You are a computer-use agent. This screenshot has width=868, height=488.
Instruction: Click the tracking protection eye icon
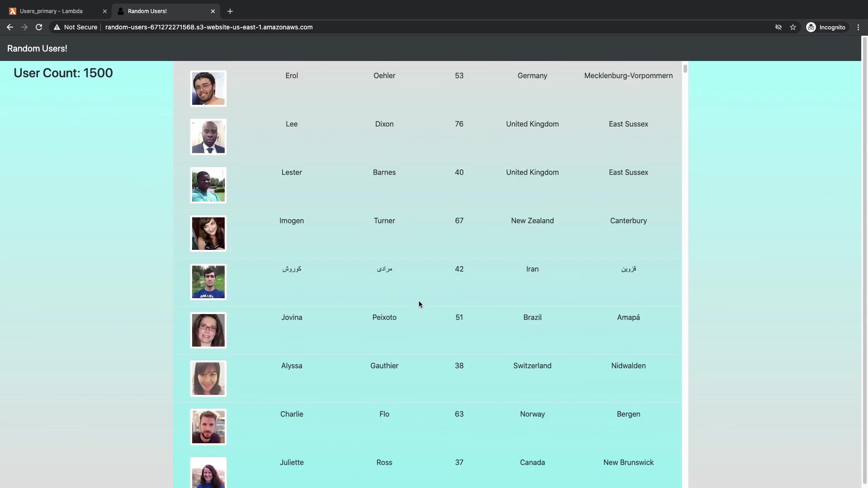coord(778,27)
